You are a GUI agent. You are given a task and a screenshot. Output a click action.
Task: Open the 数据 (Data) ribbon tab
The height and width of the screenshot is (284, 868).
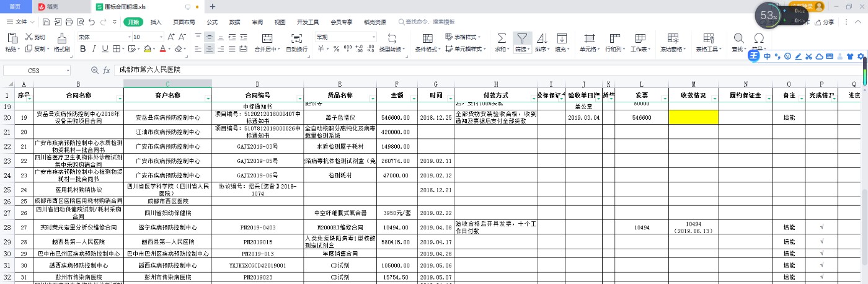point(234,22)
